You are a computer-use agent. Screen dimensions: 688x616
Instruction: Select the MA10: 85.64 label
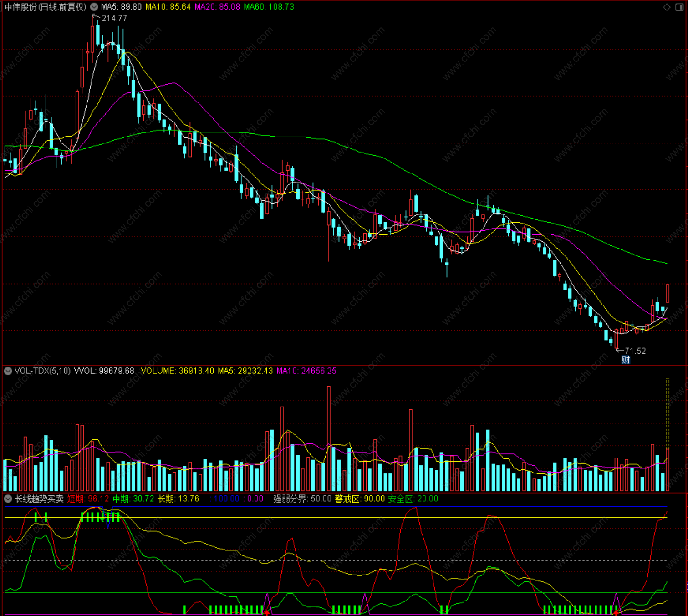(x=168, y=7)
